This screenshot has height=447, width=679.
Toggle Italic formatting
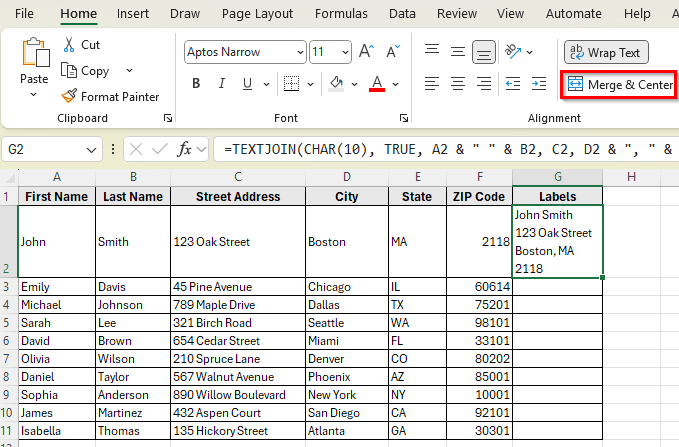click(224, 83)
